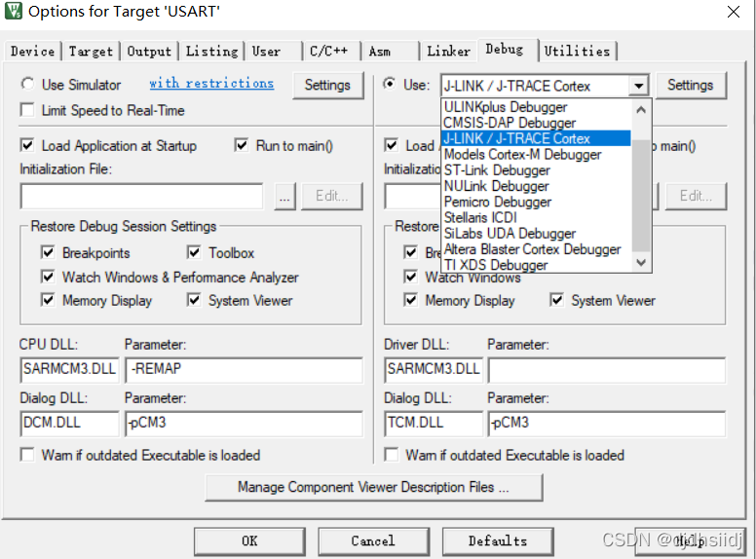Switch to the Target tab
The width and height of the screenshot is (756, 559).
pos(91,51)
